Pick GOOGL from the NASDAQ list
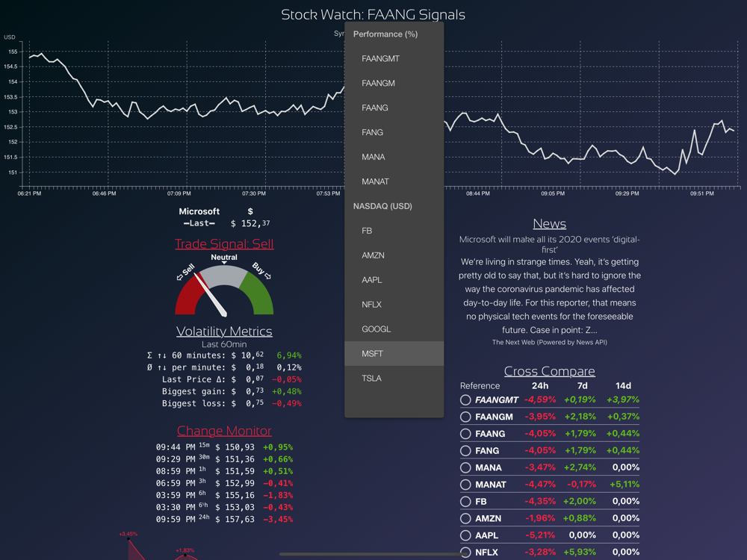Screen dimensions: 747x560 pos(394,329)
